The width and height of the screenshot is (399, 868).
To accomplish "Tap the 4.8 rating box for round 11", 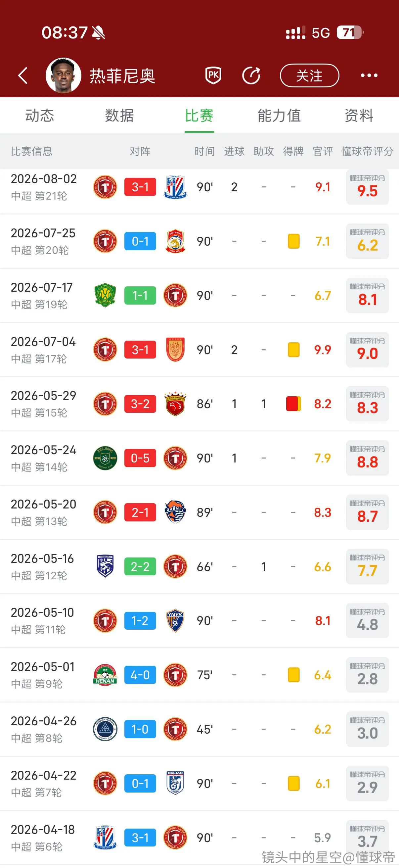I will (x=367, y=621).
